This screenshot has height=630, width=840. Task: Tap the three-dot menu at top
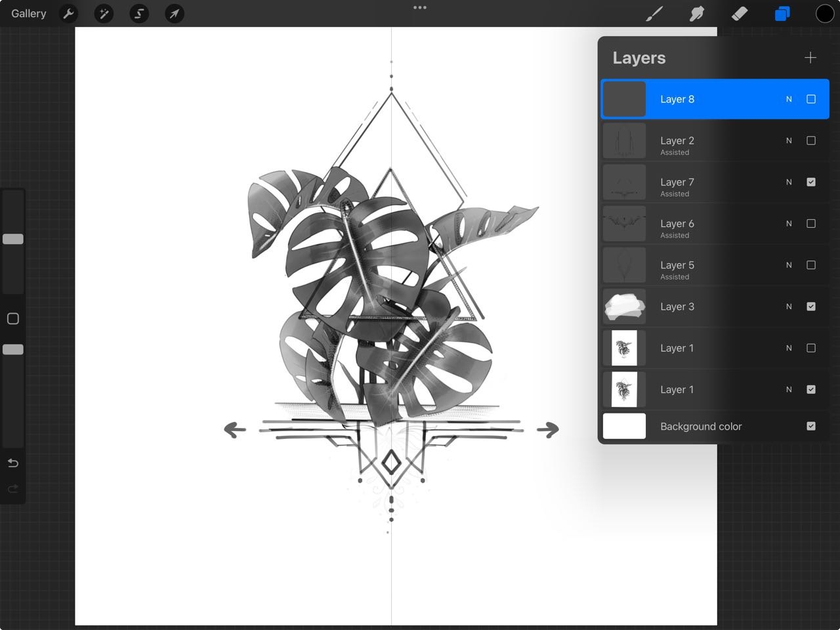[x=420, y=8]
